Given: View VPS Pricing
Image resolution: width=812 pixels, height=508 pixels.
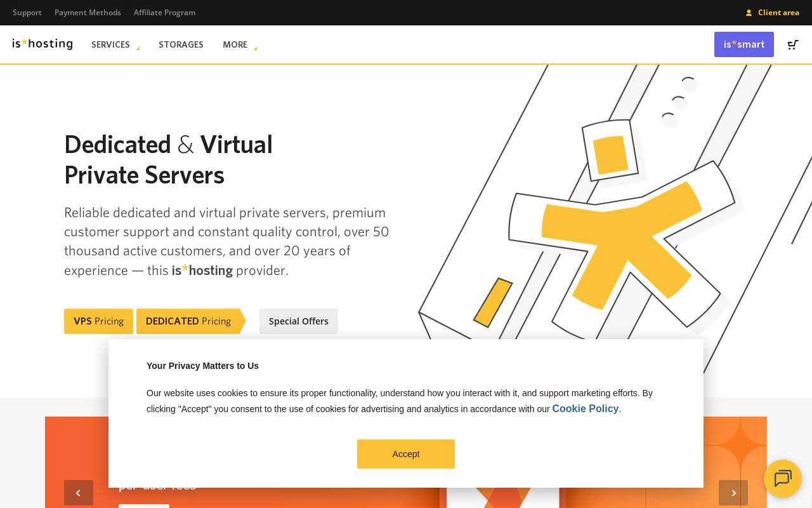Looking at the screenshot, I should tap(98, 321).
